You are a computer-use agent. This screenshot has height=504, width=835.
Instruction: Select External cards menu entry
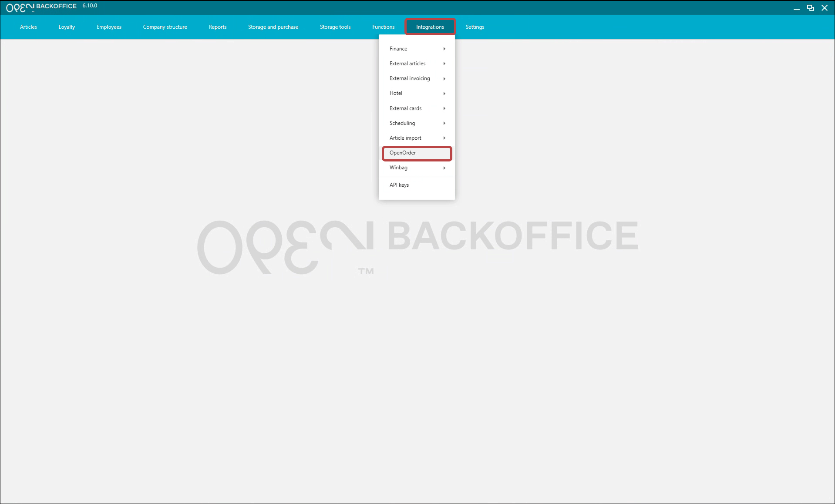(417, 108)
